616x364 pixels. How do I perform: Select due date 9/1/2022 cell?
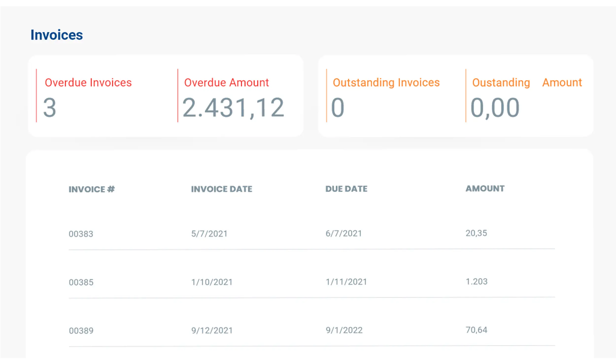(344, 330)
